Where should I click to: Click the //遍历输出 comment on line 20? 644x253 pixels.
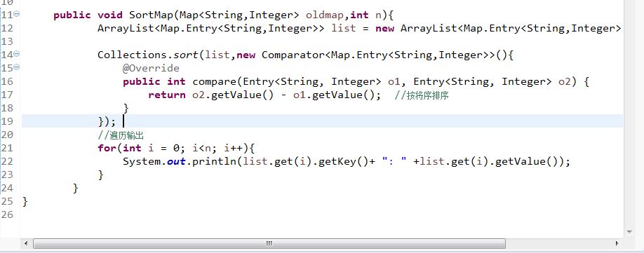click(121, 135)
